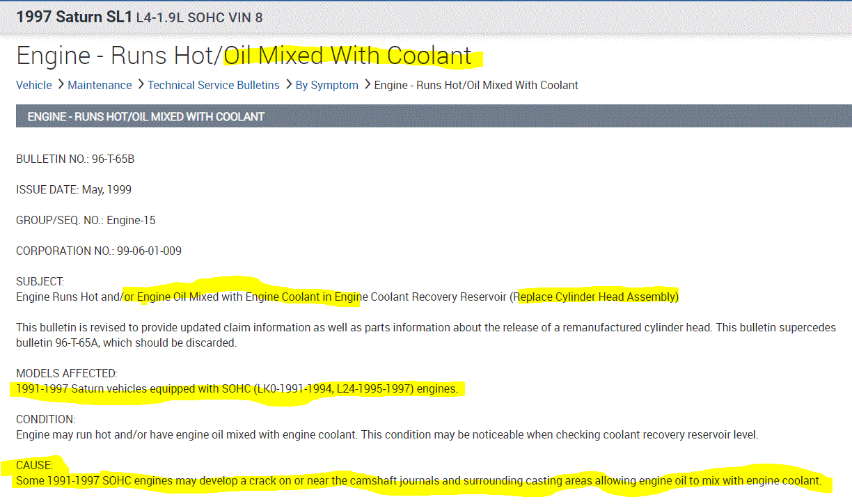This screenshot has width=852, height=504.
Task: Open the Vehicle breadcrumb link
Action: (x=34, y=85)
